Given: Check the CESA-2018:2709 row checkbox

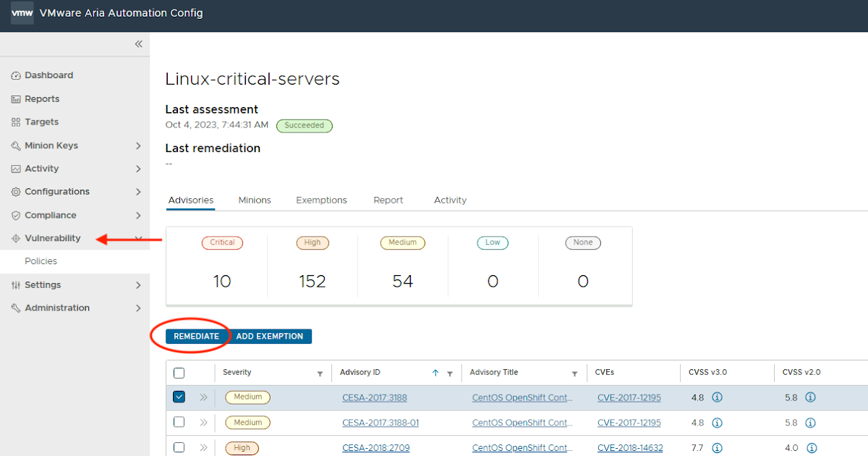Looking at the screenshot, I should click(179, 447).
